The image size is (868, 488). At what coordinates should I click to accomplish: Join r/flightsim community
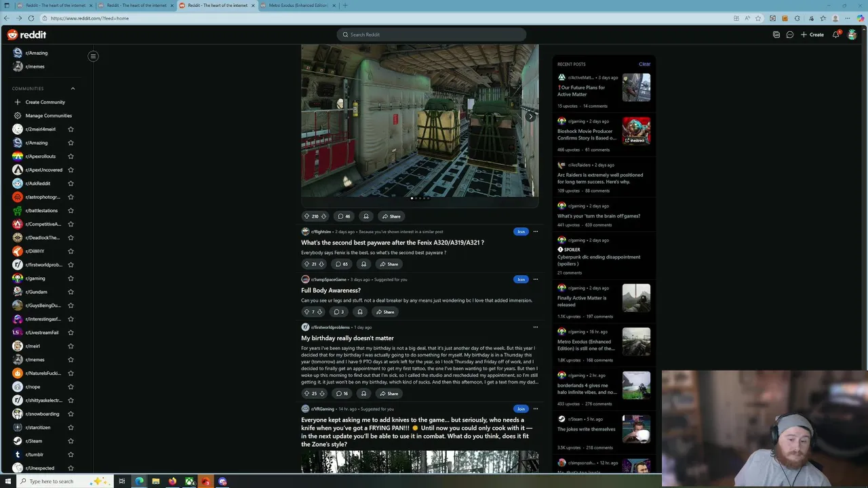click(521, 232)
